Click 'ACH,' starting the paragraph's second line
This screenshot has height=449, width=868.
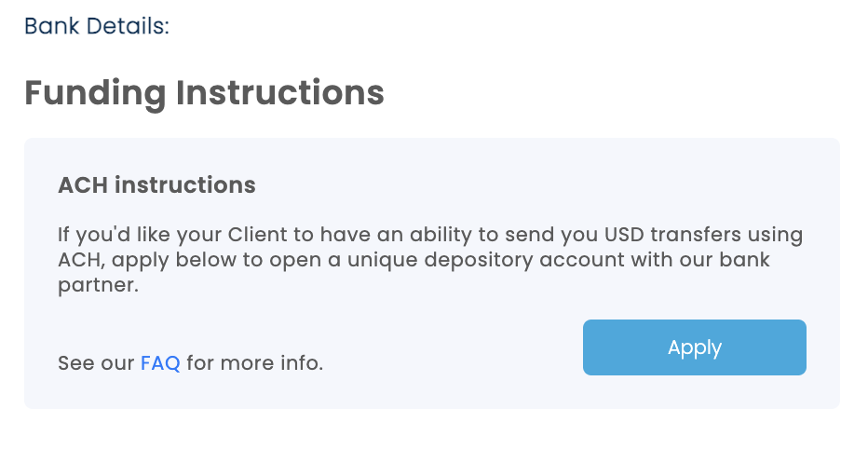coord(78,260)
